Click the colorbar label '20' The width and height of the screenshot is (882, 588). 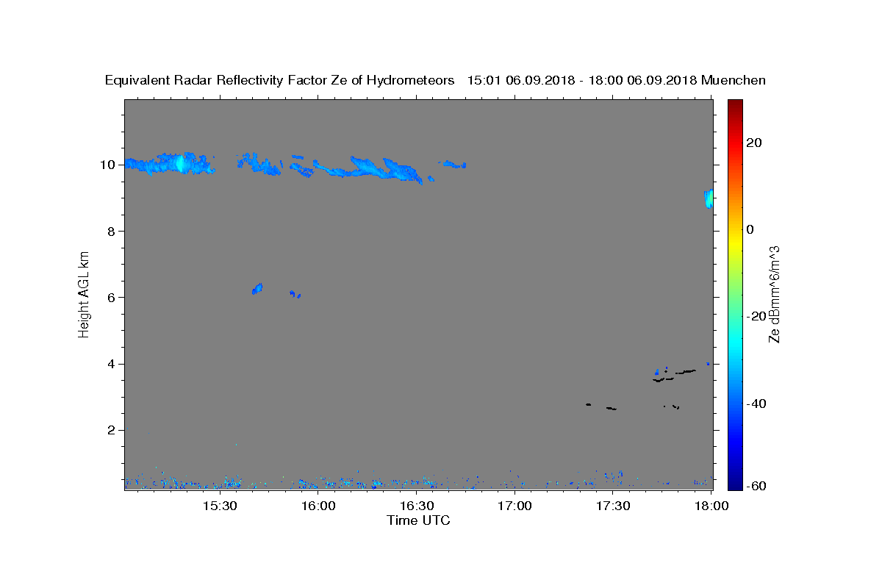click(x=753, y=143)
